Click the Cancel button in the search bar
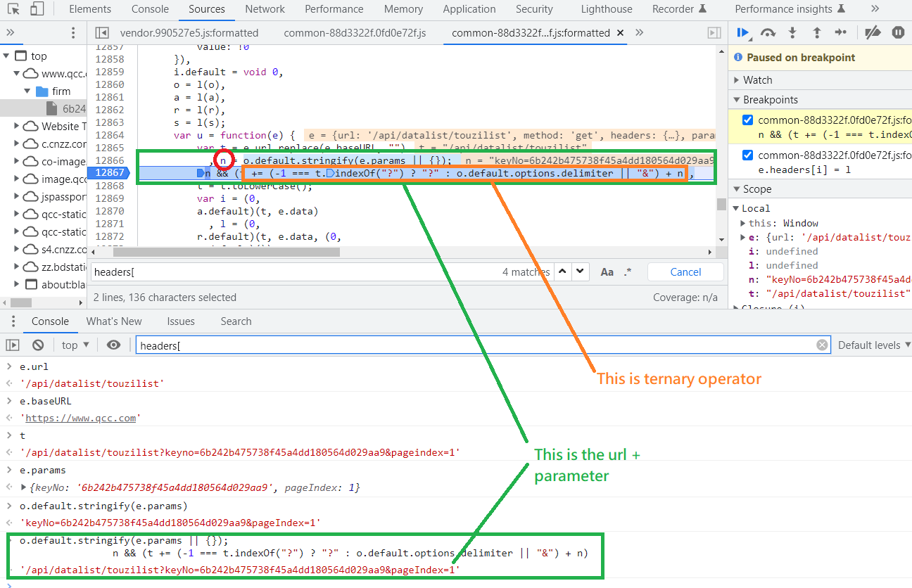912x588 pixels. [x=685, y=271]
